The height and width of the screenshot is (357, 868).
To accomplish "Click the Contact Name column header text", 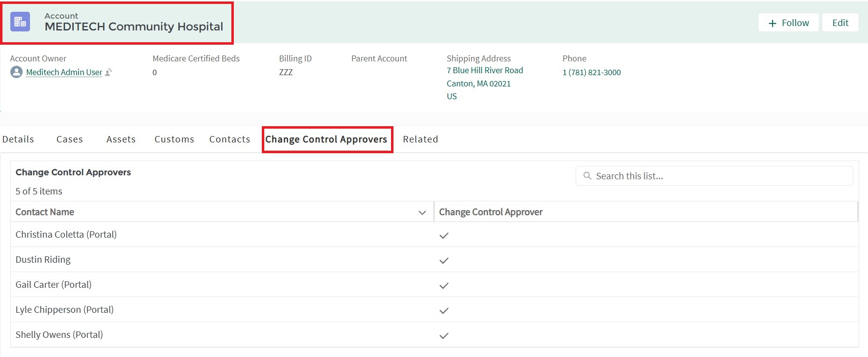I will click(x=45, y=212).
